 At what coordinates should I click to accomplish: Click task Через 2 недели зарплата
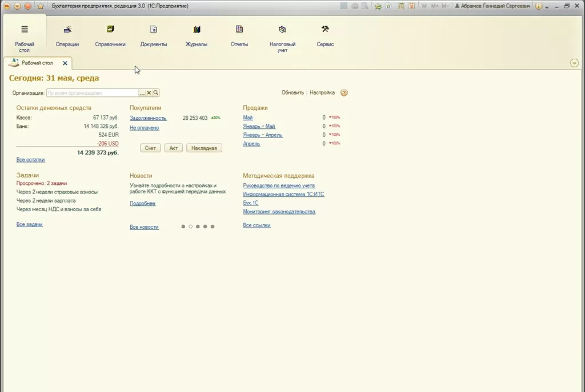pos(46,200)
